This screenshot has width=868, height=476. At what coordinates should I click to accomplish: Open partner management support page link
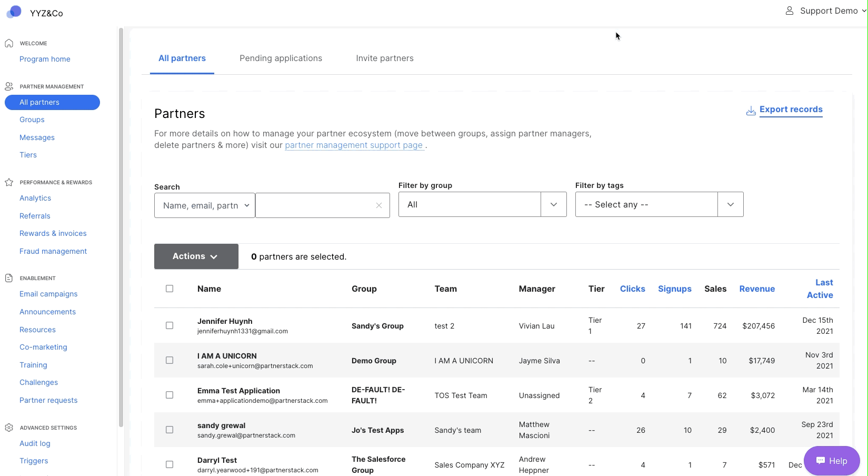(354, 145)
